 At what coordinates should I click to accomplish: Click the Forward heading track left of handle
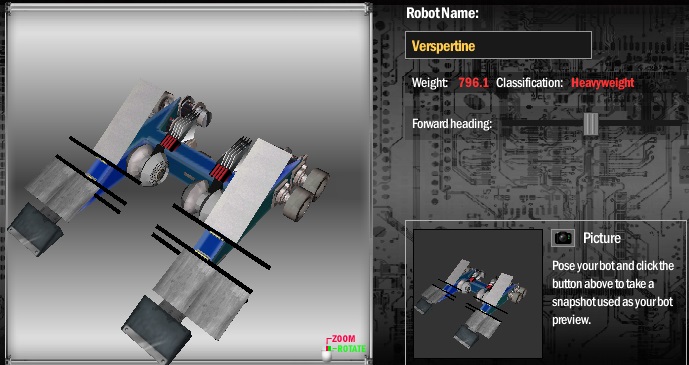coord(542,123)
